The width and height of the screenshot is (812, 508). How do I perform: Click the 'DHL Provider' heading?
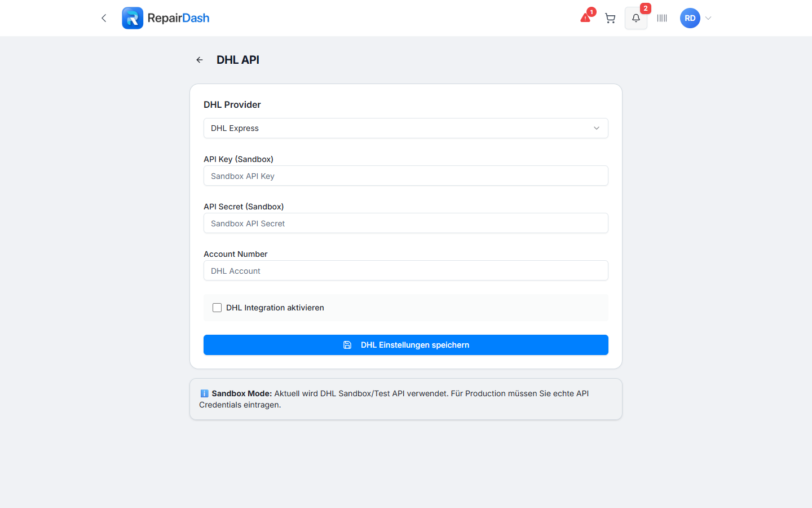click(x=232, y=104)
